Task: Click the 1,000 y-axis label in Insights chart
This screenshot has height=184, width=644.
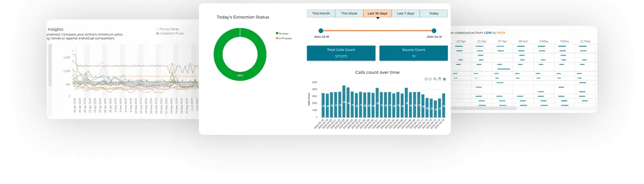Action: tap(66, 71)
